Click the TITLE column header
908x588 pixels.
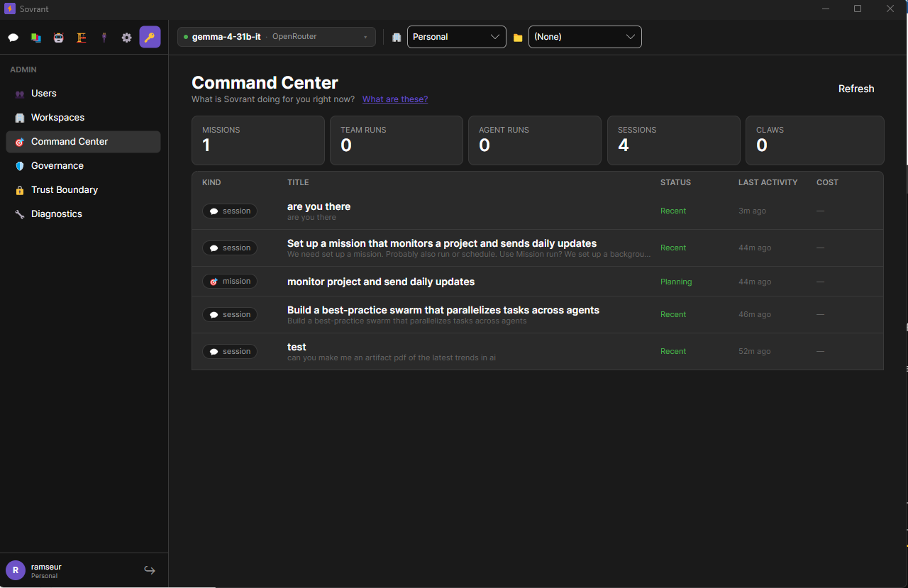(298, 182)
